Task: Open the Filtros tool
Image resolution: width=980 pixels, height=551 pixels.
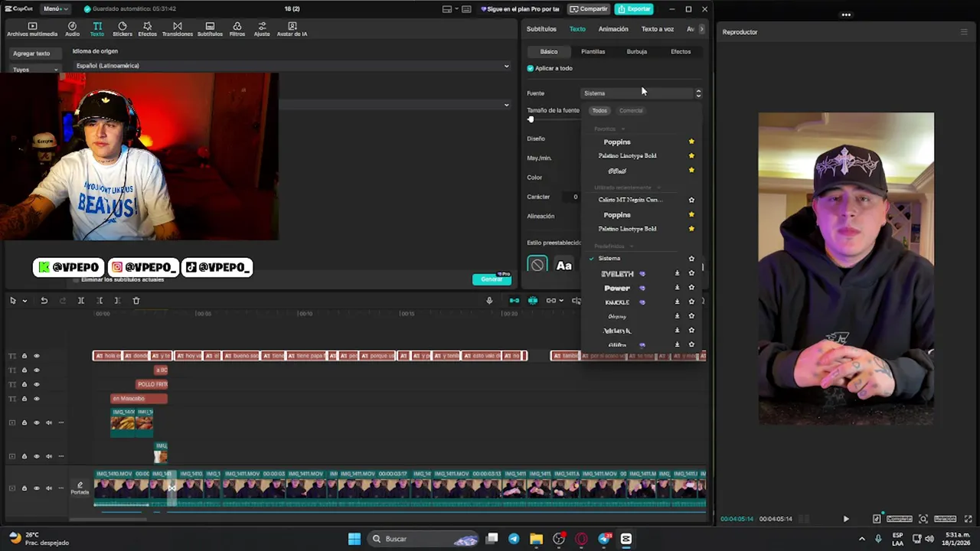Action: 237,29
